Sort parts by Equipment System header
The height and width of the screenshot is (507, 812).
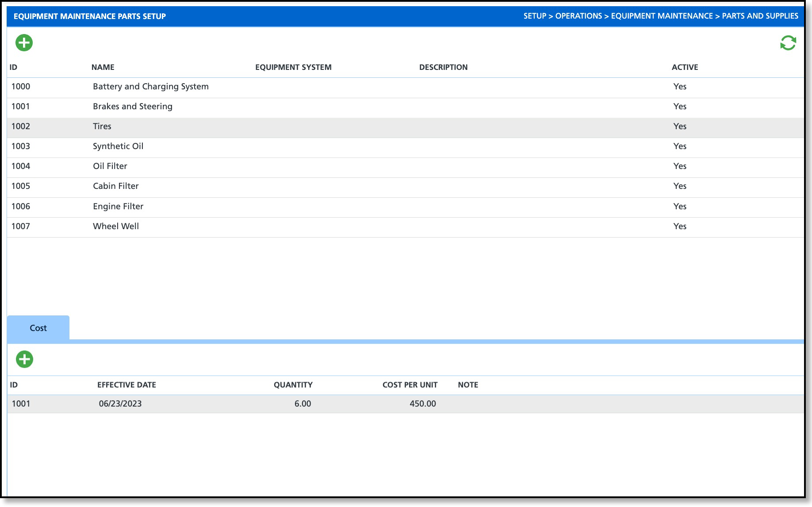pyautogui.click(x=293, y=67)
